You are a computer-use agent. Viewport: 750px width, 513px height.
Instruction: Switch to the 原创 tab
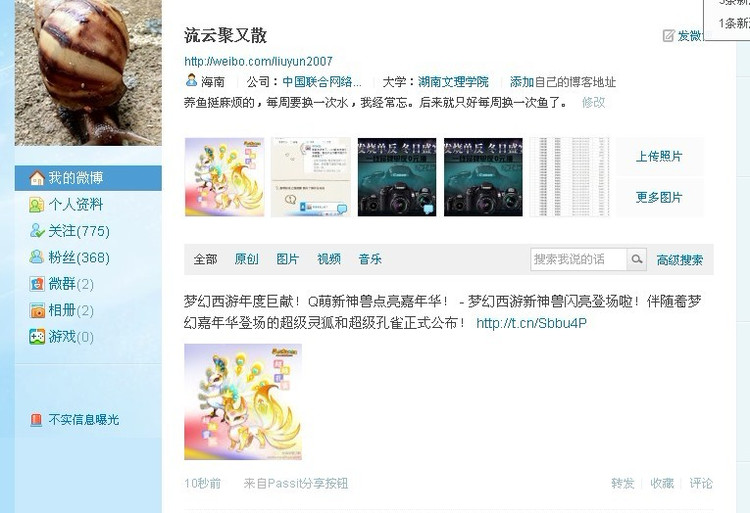(246, 259)
